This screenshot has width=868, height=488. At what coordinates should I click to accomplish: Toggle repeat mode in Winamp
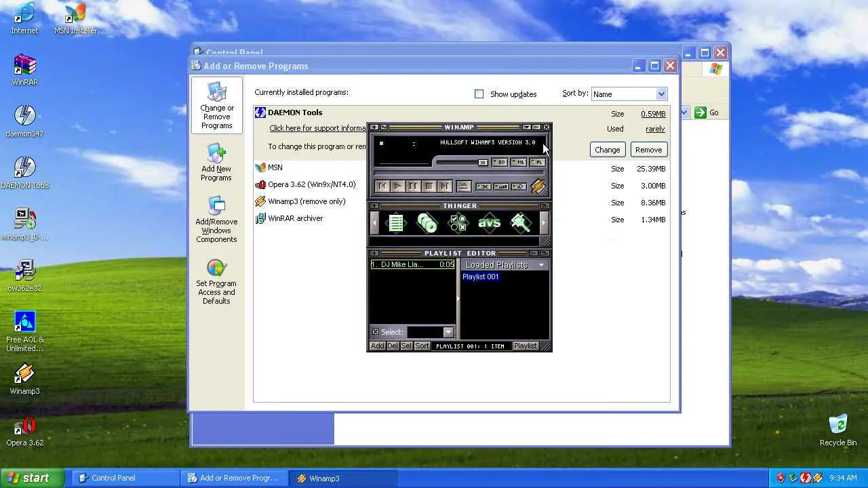(x=519, y=186)
